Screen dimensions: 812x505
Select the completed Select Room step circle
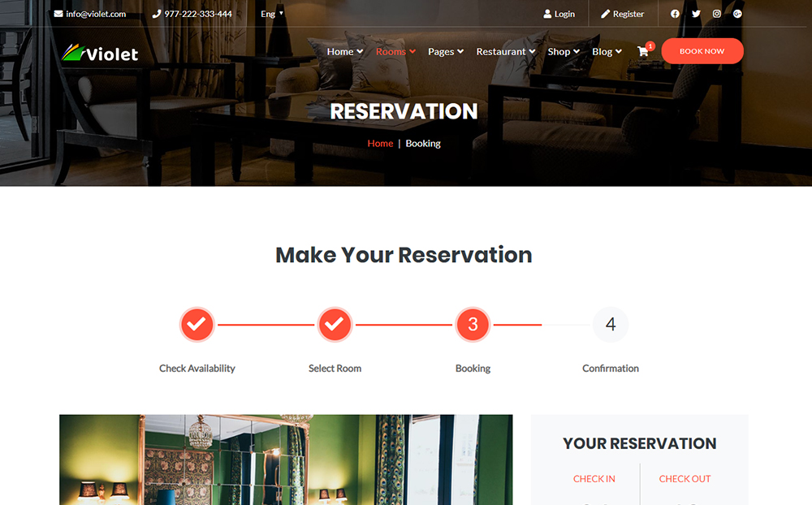335,324
